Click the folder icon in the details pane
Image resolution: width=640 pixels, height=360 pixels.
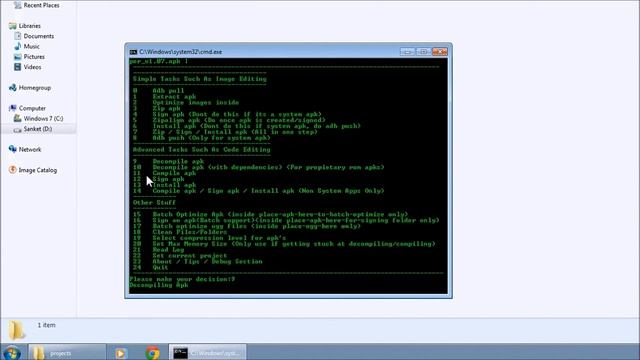(17, 330)
